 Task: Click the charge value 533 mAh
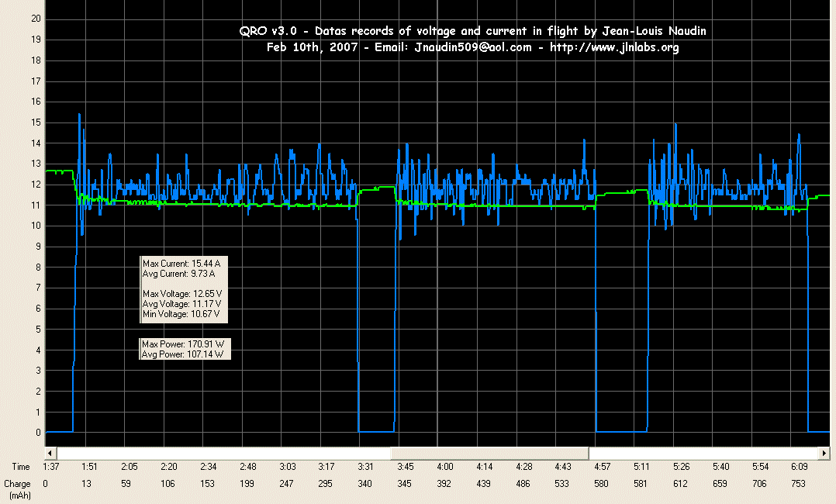coord(561,484)
